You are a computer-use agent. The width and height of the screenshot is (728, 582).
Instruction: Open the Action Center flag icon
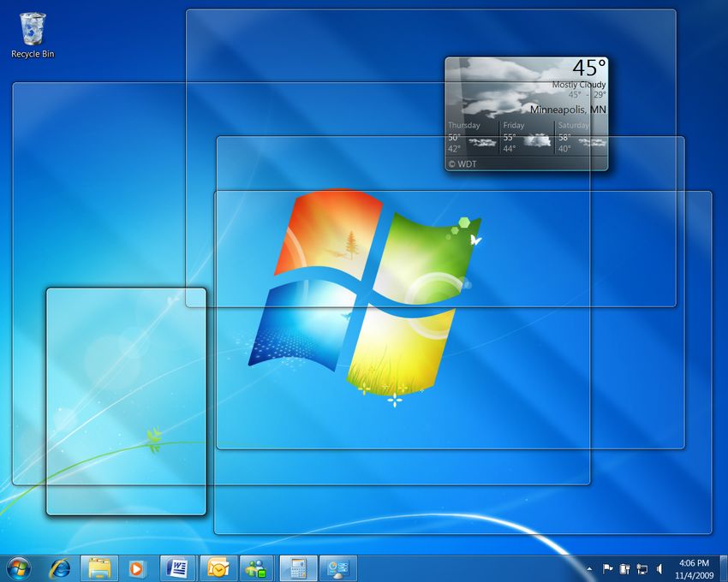pyautogui.click(x=607, y=568)
